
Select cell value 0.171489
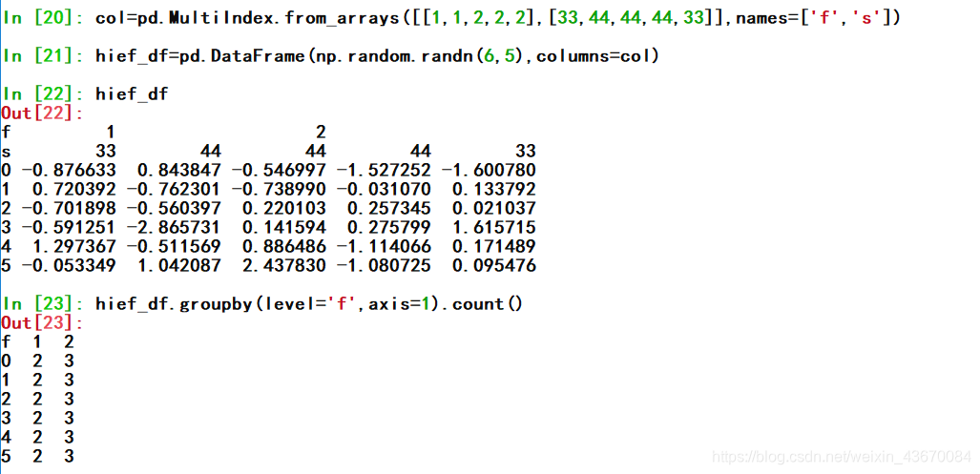pyautogui.click(x=493, y=247)
